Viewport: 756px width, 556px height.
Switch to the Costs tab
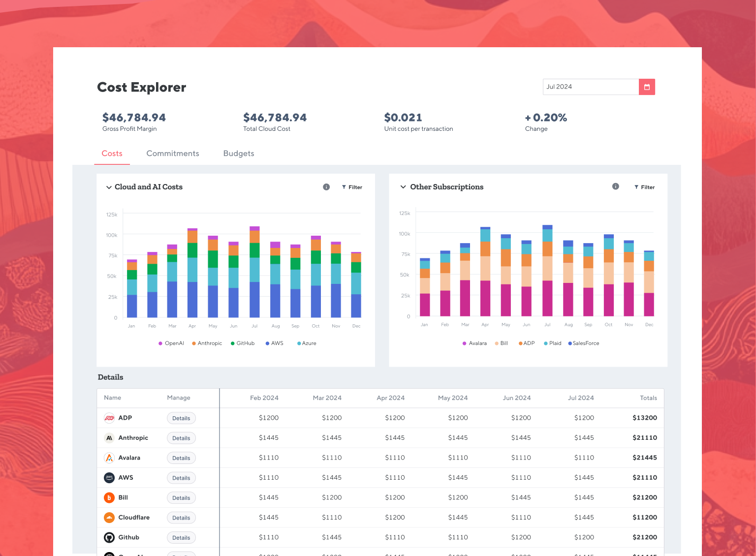pos(112,154)
